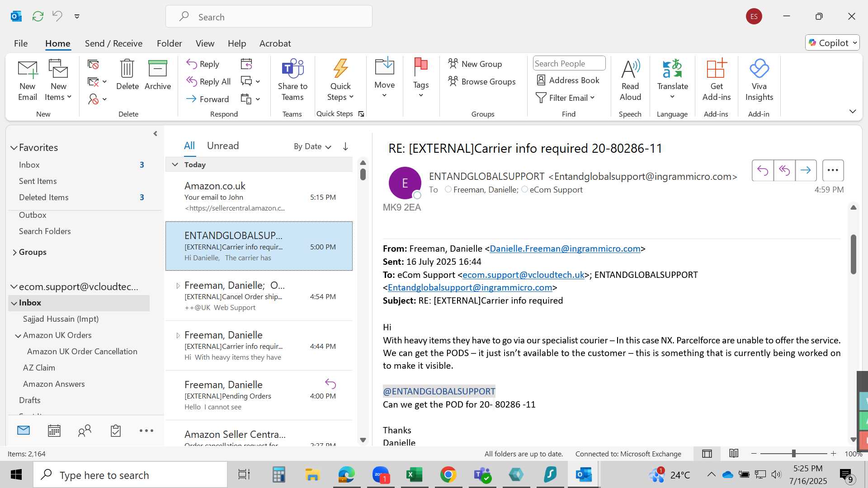
Task: Open By Date sort dropdown
Action: pos(312,146)
